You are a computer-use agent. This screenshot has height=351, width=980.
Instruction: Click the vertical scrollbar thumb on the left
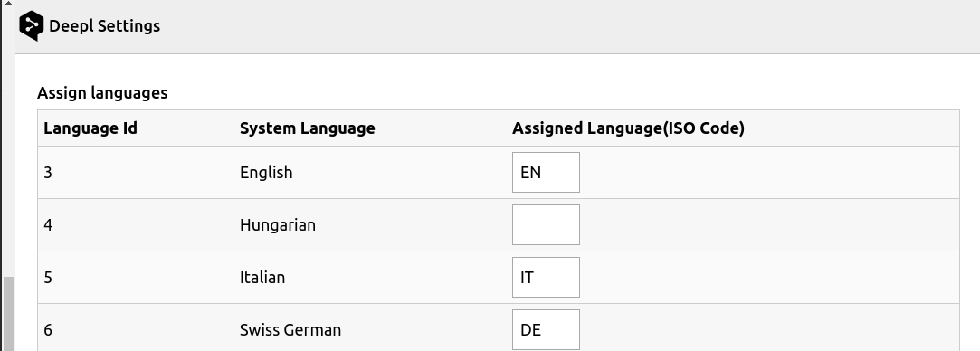pos(7,314)
